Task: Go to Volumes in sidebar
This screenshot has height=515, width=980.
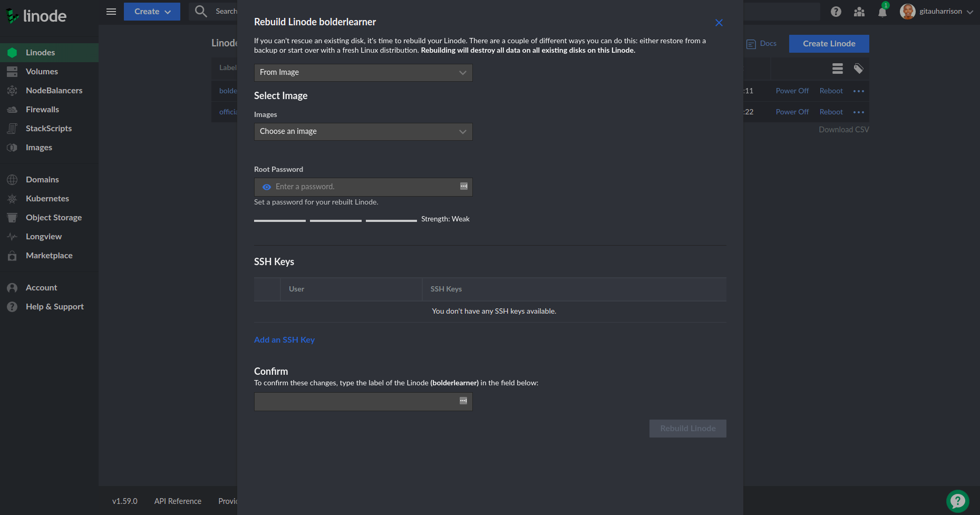Action: click(x=49, y=72)
